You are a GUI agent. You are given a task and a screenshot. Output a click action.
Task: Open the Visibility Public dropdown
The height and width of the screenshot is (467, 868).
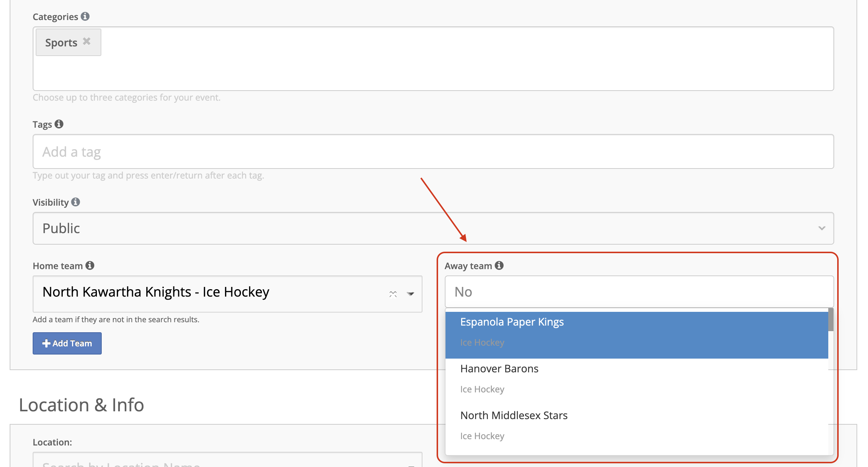[x=433, y=228]
